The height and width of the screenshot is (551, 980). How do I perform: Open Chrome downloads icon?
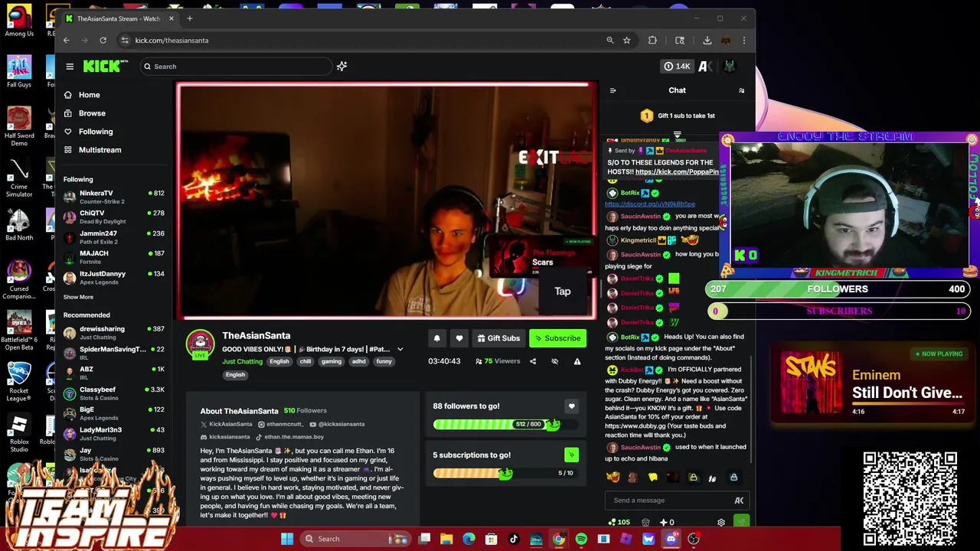(x=707, y=41)
